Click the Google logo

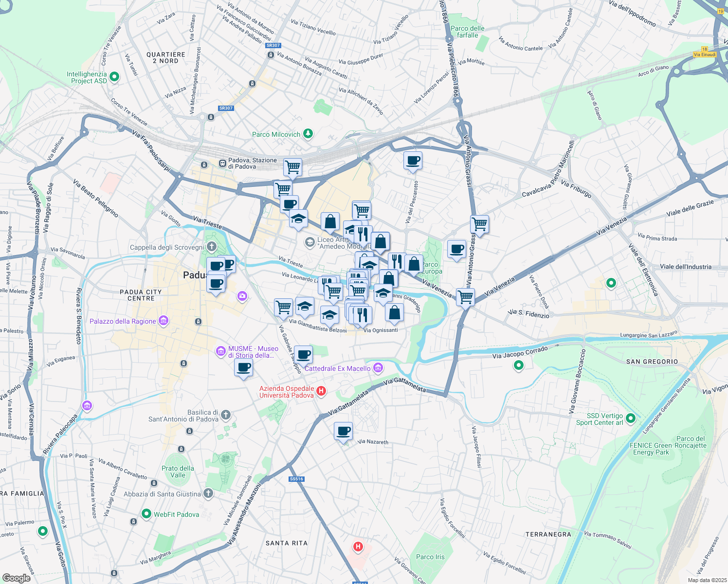(x=16, y=578)
